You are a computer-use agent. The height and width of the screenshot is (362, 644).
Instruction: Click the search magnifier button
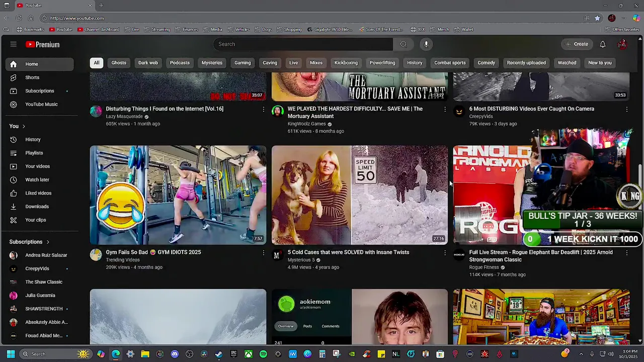(x=403, y=44)
